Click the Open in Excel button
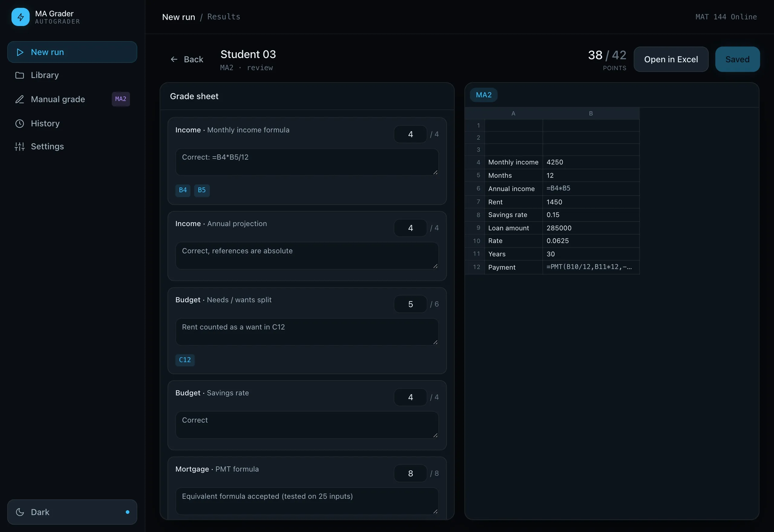The width and height of the screenshot is (774, 532). 671,59
